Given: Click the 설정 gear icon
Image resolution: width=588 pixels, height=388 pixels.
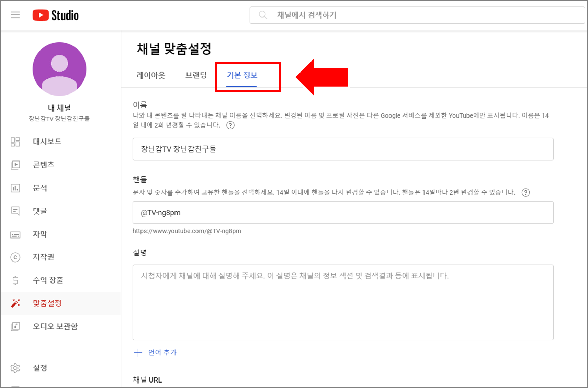Looking at the screenshot, I should pos(15,368).
